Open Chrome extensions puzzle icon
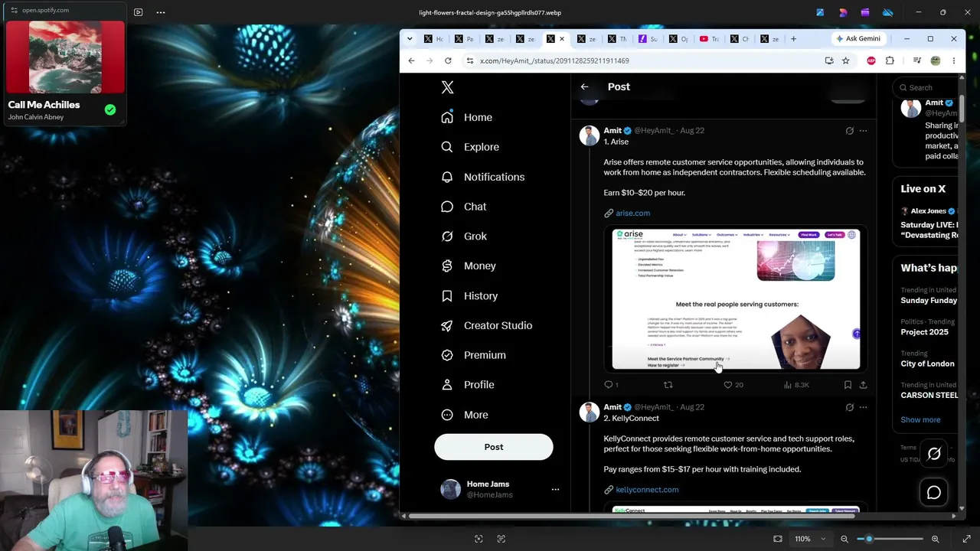980x551 pixels. (x=890, y=60)
